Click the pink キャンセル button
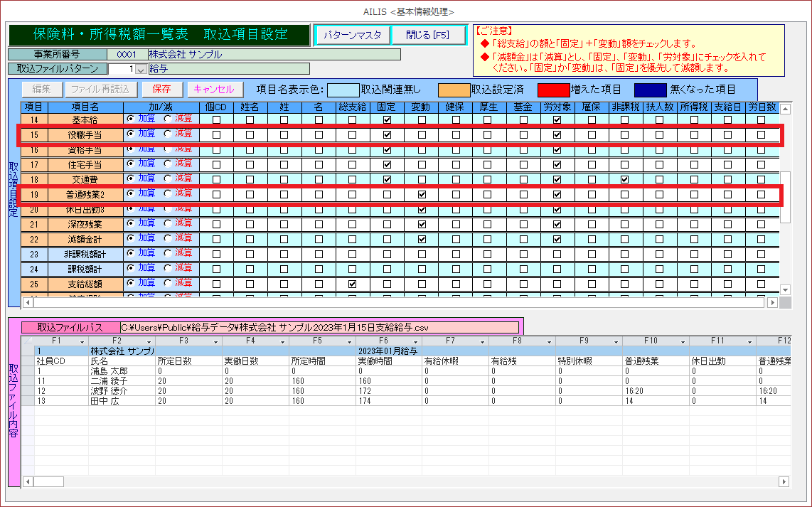Viewport: 812px width, 507px height. click(x=213, y=90)
